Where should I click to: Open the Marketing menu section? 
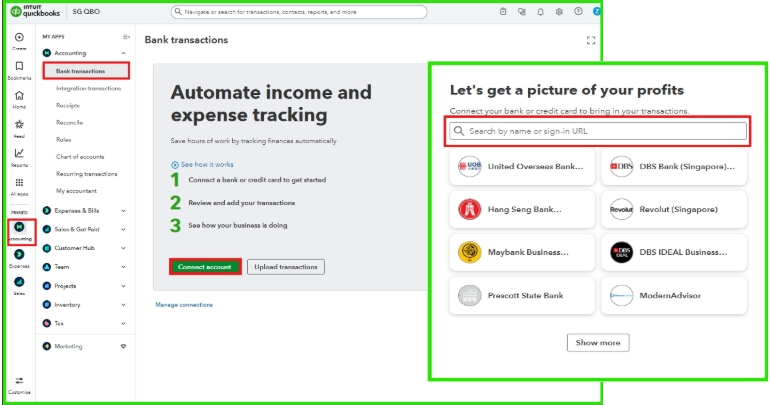coord(68,346)
